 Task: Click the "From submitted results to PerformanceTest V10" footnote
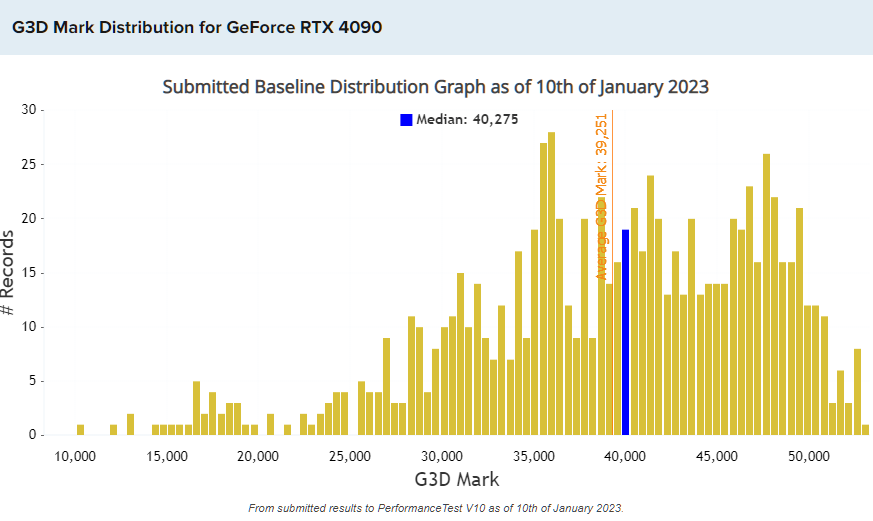point(436,508)
